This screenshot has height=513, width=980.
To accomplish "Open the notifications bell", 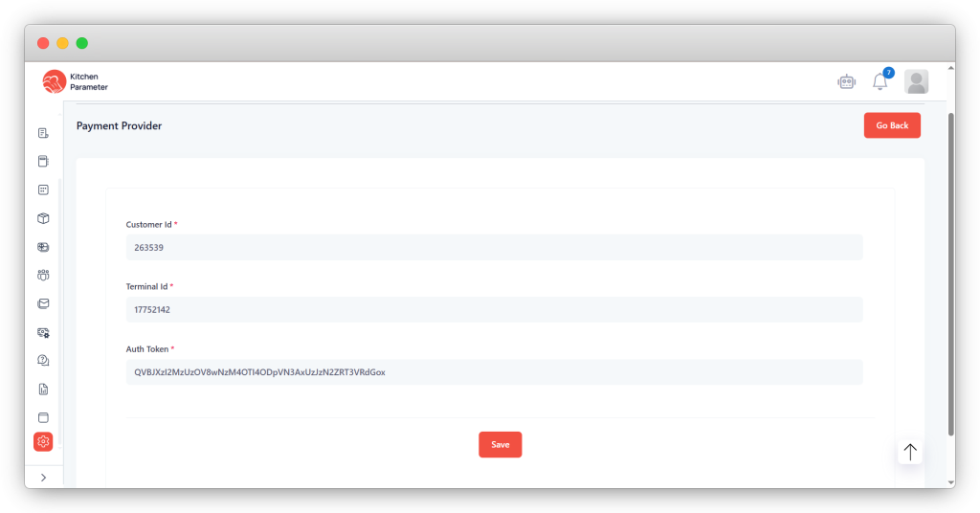I will coord(880,82).
